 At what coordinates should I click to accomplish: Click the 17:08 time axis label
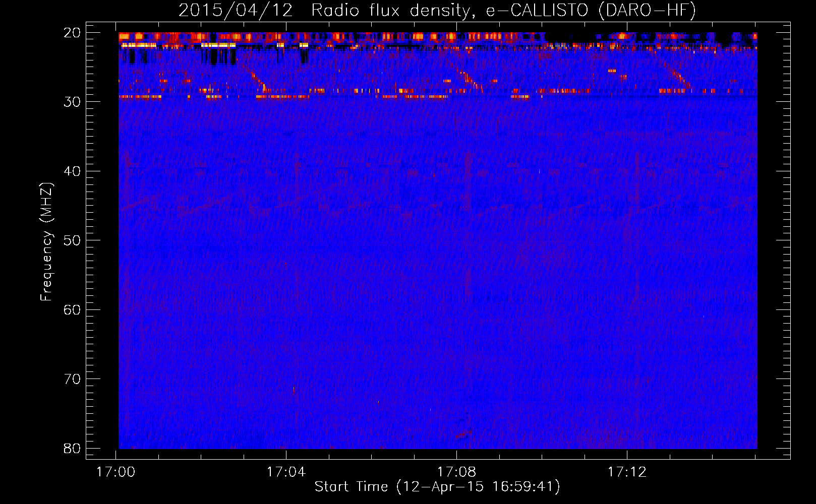pyautogui.click(x=456, y=472)
